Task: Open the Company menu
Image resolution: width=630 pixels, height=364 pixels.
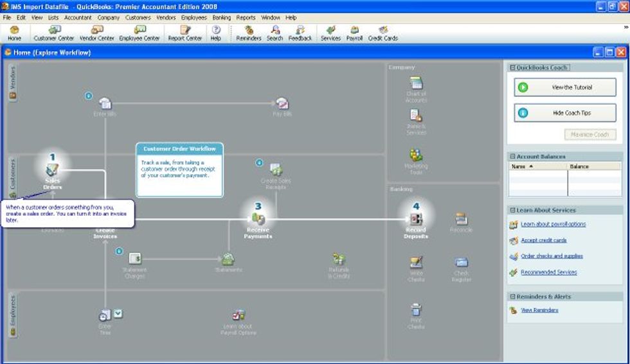Action: [108, 18]
